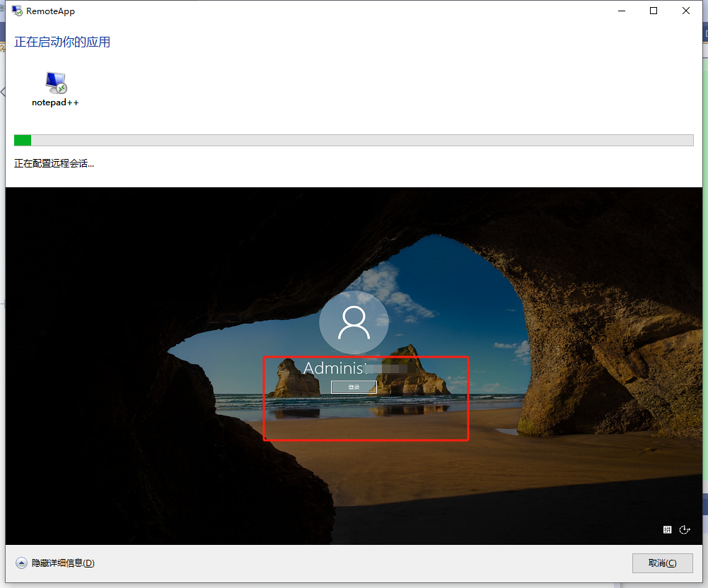Open the input method 拼 icon

coord(667,529)
